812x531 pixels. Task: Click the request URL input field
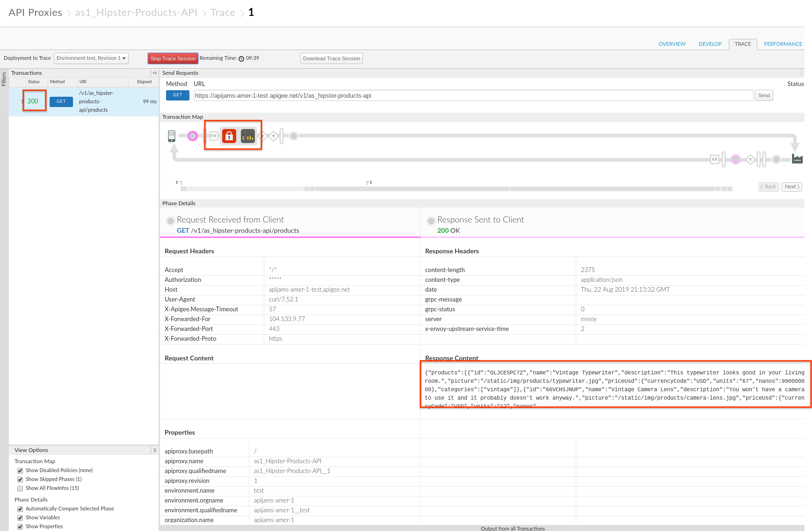point(473,95)
